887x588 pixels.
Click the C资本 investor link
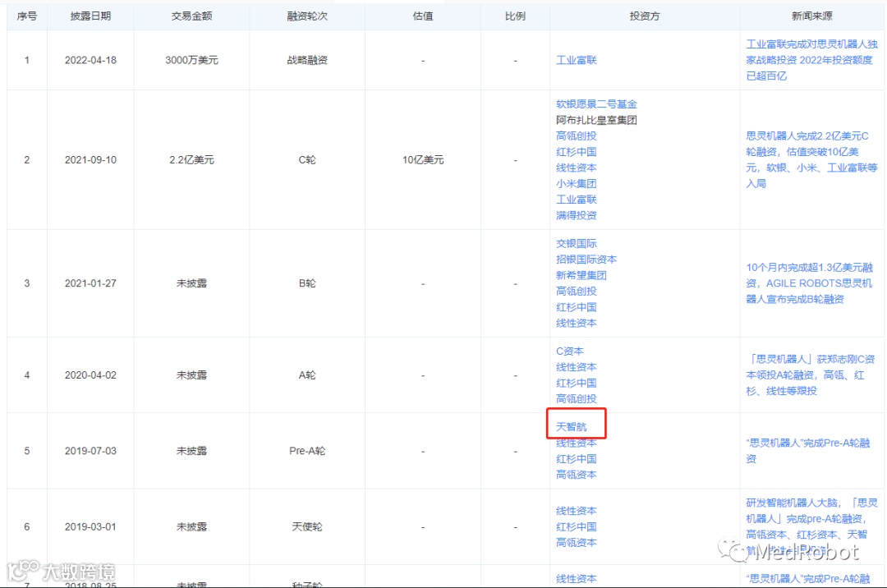pyautogui.click(x=570, y=351)
